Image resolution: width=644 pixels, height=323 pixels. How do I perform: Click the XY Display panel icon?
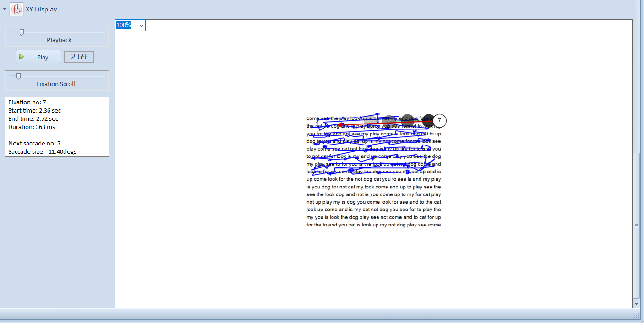16,9
